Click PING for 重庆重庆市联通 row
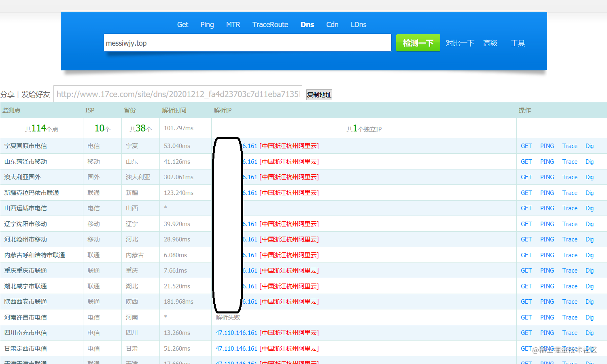607x364 pixels. pyautogui.click(x=547, y=271)
